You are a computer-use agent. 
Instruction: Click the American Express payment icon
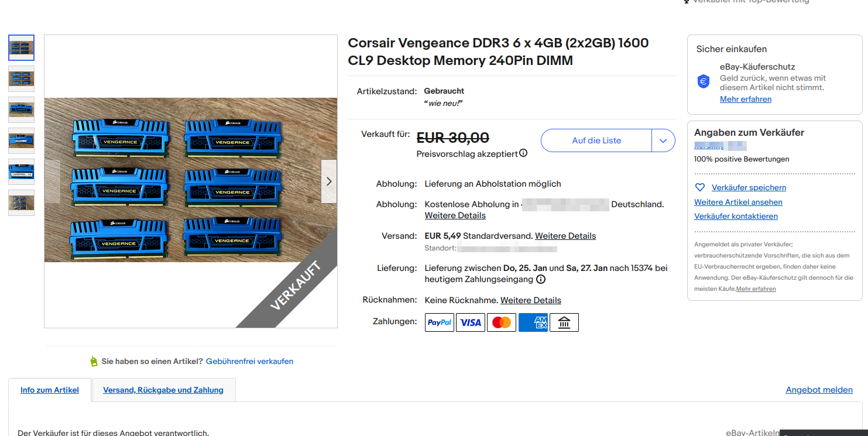coord(533,322)
